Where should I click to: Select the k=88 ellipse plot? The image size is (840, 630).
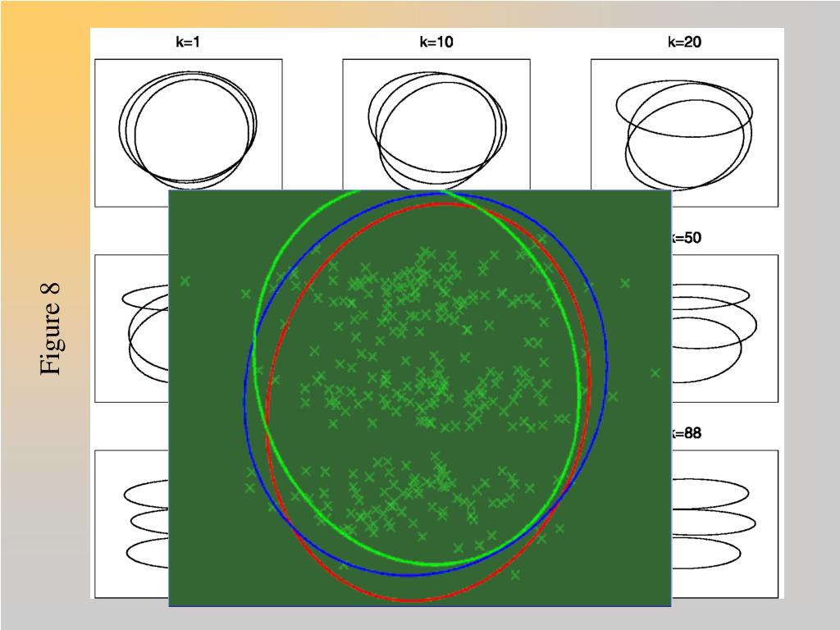pos(725,524)
